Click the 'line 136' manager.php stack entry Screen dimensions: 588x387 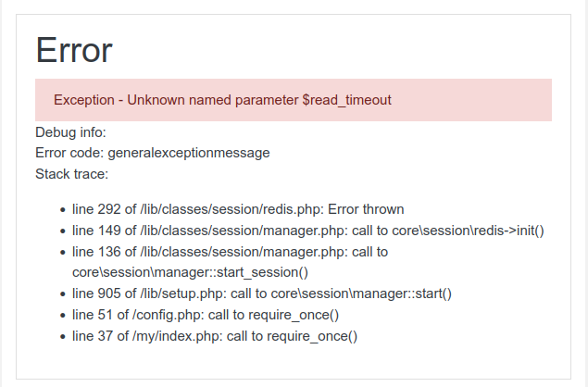click(230, 262)
